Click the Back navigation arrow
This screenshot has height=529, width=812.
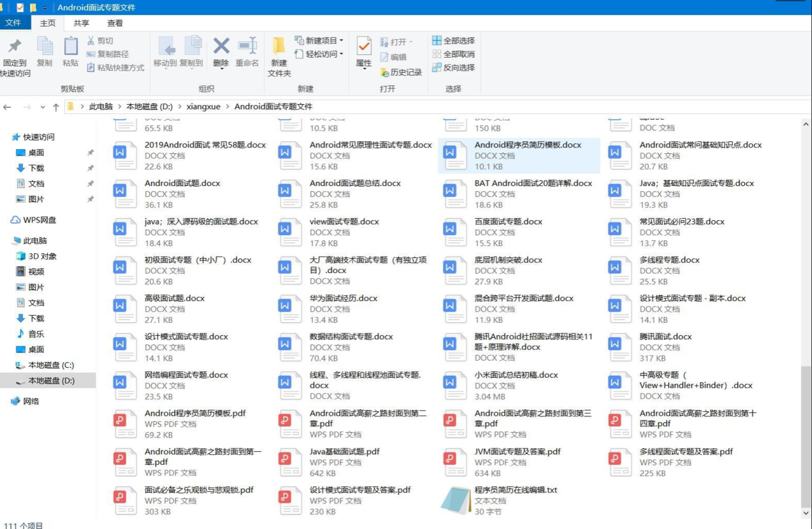pos(7,107)
